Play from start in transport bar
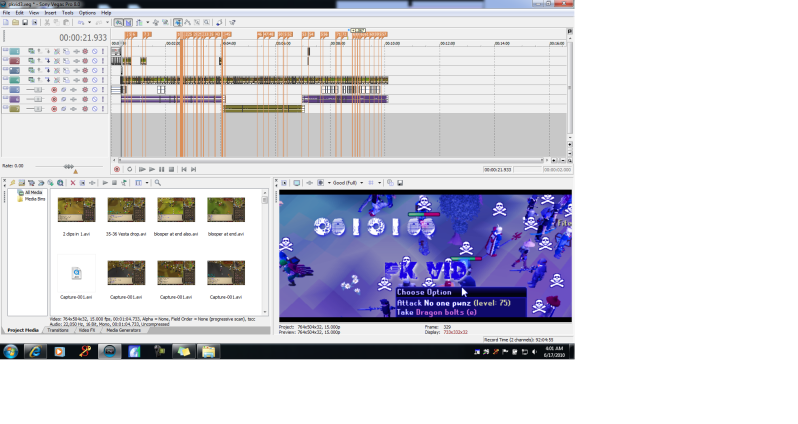 [142, 169]
